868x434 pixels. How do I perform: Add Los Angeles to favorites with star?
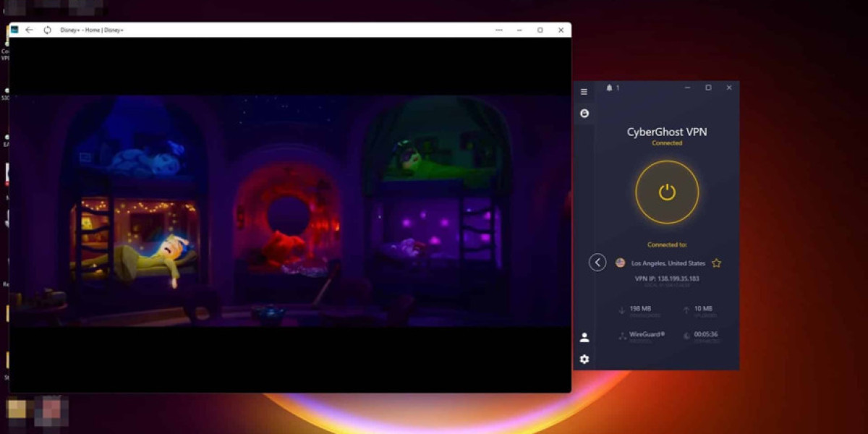coord(716,263)
